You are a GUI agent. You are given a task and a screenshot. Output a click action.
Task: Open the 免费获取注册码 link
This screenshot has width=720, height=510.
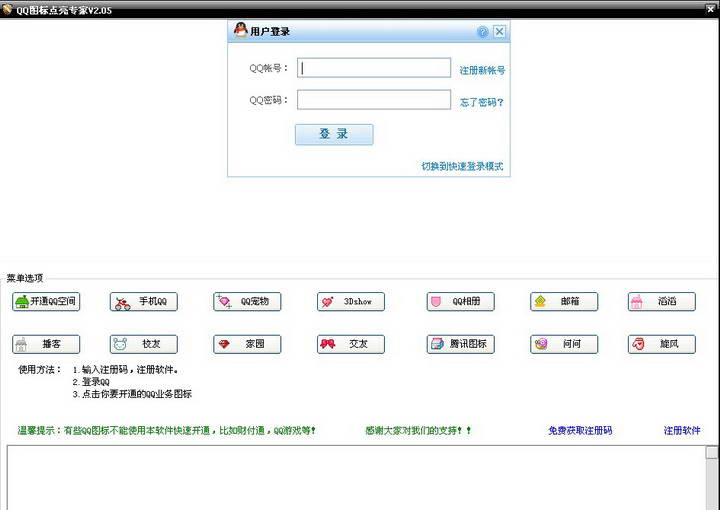click(580, 431)
